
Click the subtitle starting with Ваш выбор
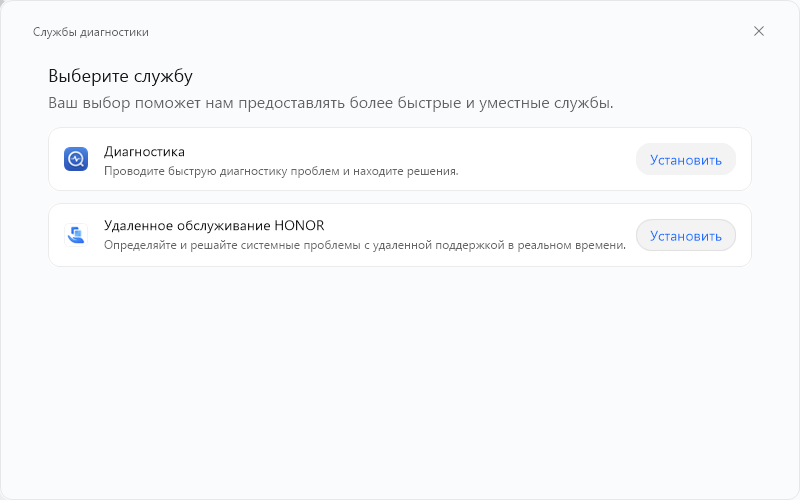(x=330, y=103)
